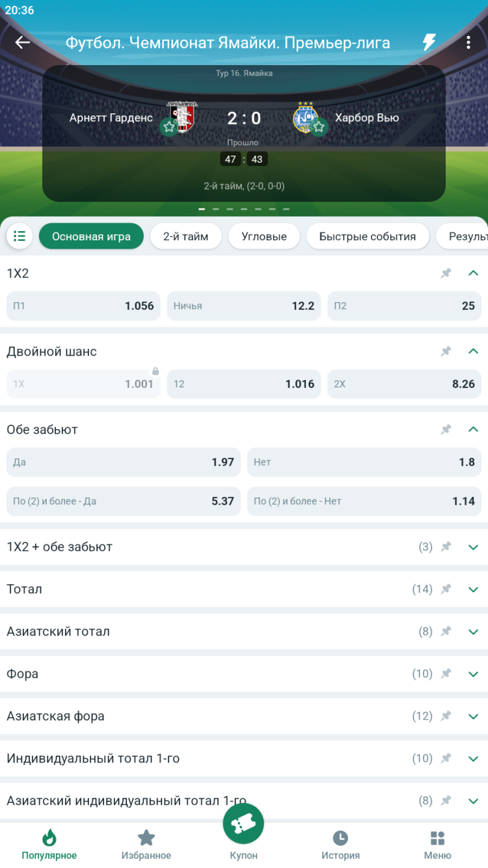Pick Обе забьют Да at 1.97
Viewport: 488px width, 868px height.
click(123, 462)
